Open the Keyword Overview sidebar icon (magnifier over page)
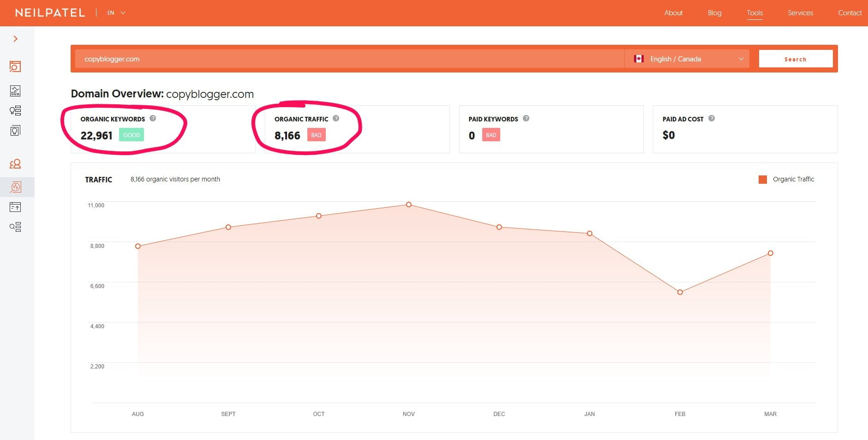The height and width of the screenshot is (440, 868). [15, 66]
